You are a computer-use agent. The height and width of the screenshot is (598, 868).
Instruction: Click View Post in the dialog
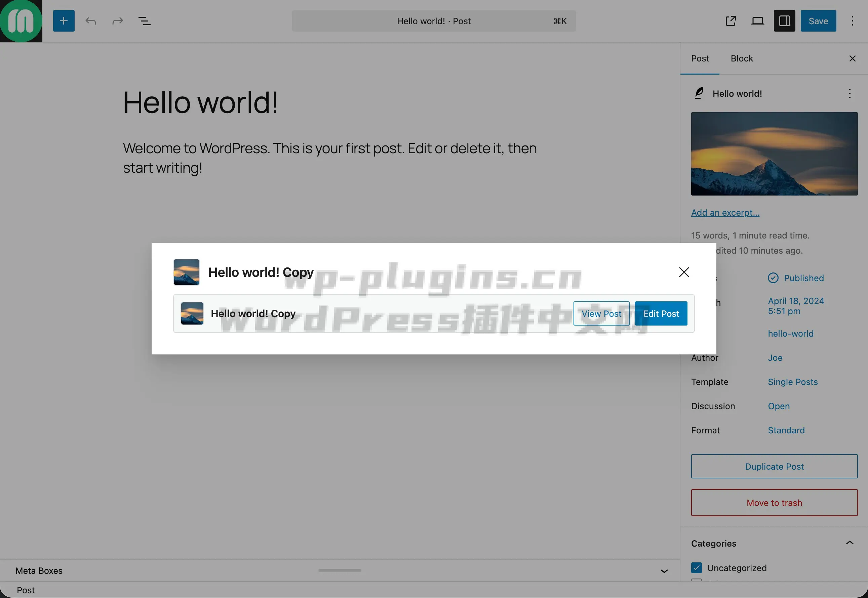(601, 313)
